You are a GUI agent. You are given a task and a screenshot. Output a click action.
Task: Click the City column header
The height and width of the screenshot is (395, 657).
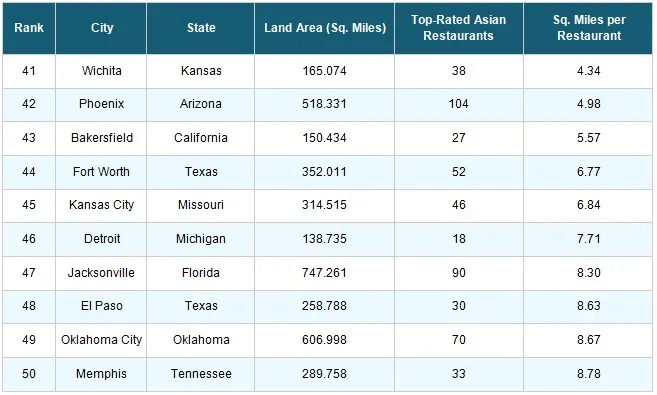[101, 28]
